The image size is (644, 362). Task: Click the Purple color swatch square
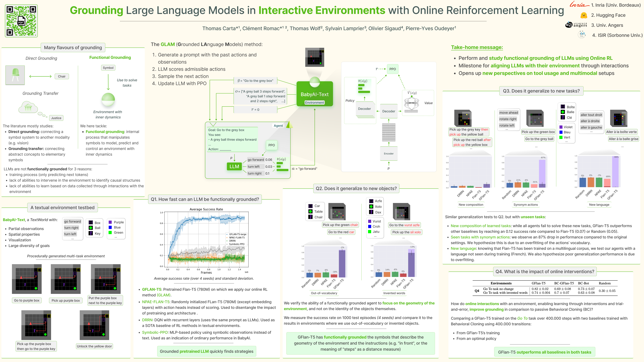110,222
